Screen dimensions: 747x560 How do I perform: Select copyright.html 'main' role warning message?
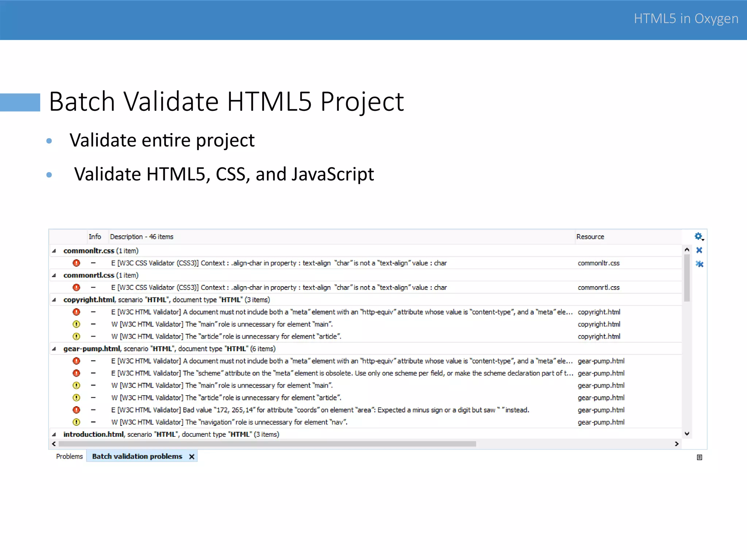pos(222,324)
